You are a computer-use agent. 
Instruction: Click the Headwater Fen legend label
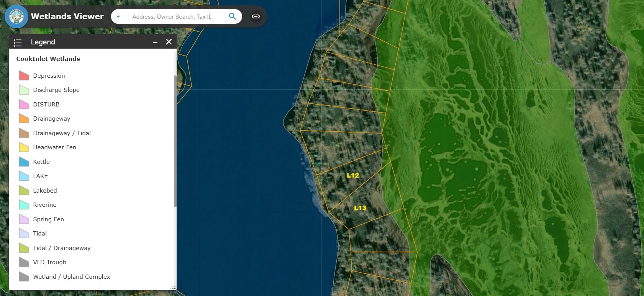(54, 147)
